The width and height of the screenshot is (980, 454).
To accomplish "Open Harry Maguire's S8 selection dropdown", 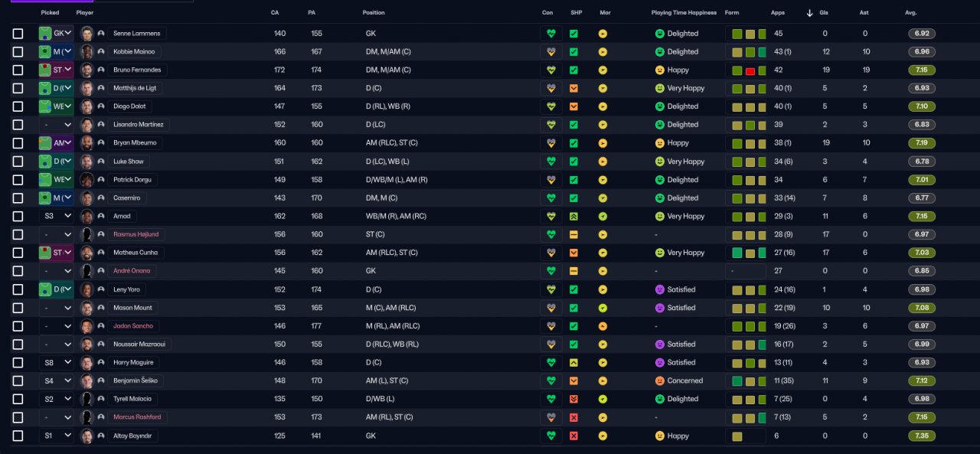I will [x=57, y=363].
